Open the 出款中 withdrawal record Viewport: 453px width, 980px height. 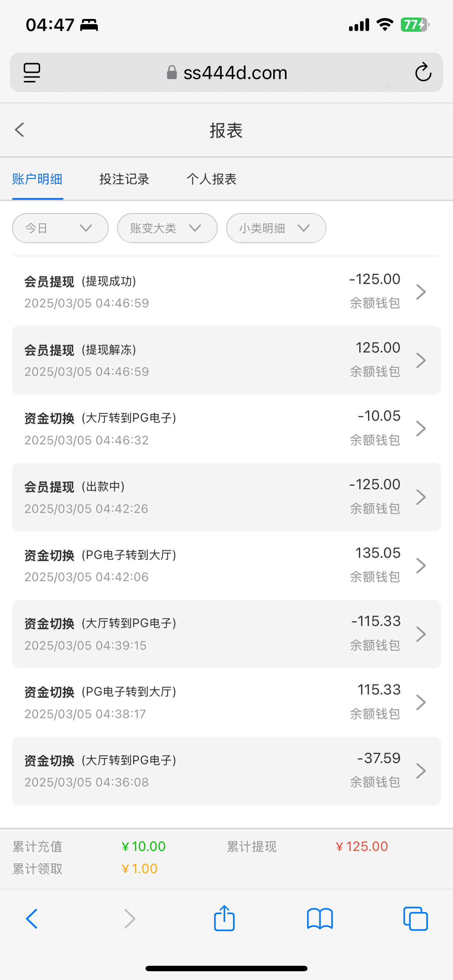[226, 497]
